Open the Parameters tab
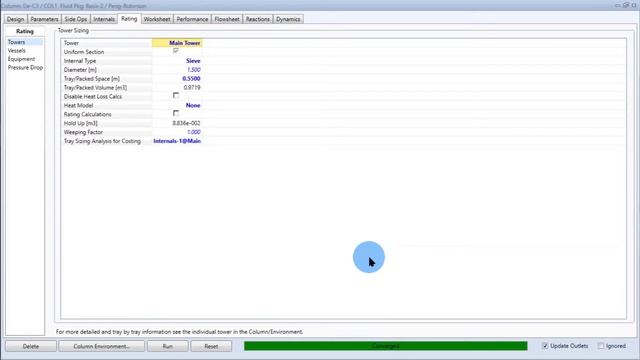The image size is (640, 360). click(44, 19)
